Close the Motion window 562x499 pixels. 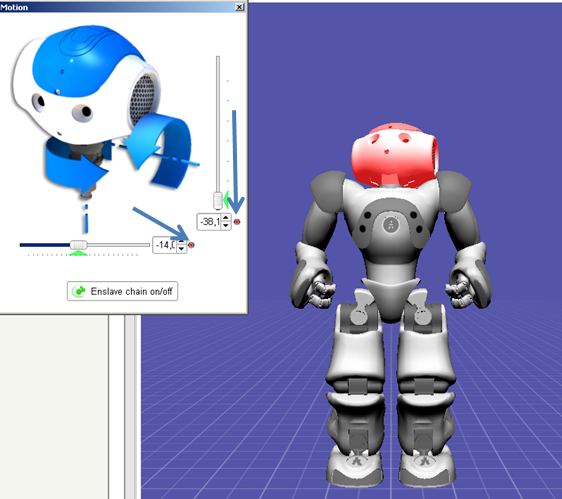pyautogui.click(x=239, y=7)
